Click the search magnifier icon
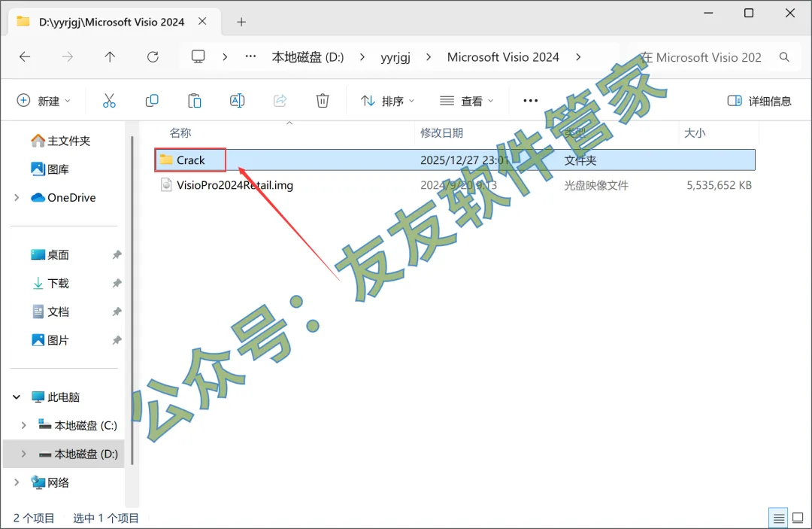Screen dimensions: 812x529 coord(784,57)
